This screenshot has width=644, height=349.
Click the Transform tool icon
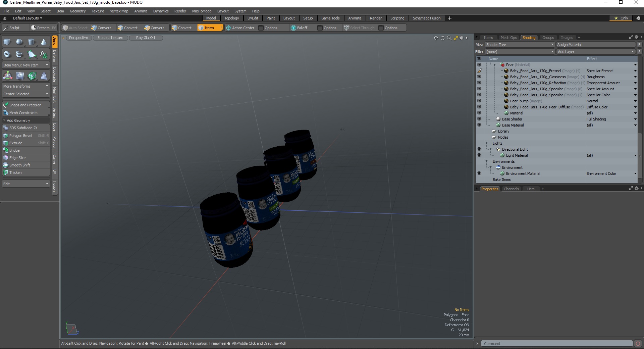point(7,76)
